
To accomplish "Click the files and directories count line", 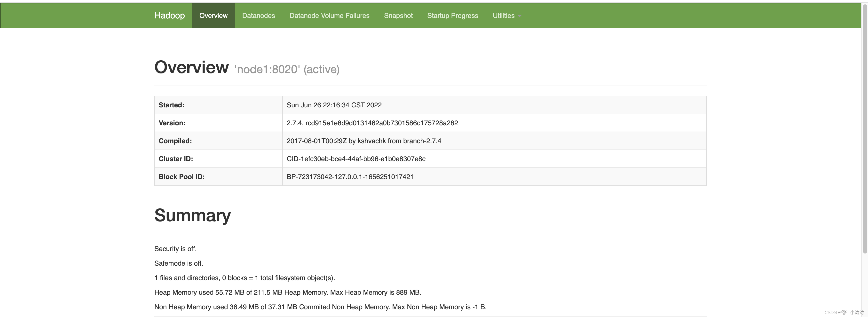I will 244,278.
